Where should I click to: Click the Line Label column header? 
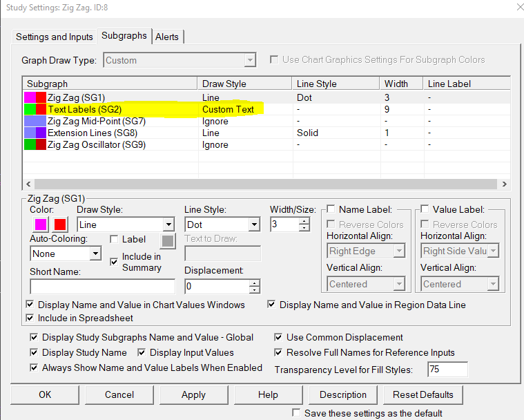467,84
